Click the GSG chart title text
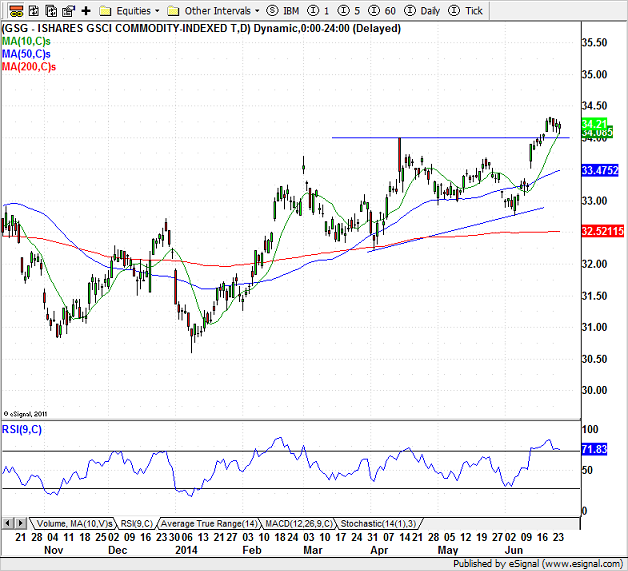This screenshot has width=628, height=571. click(x=201, y=28)
